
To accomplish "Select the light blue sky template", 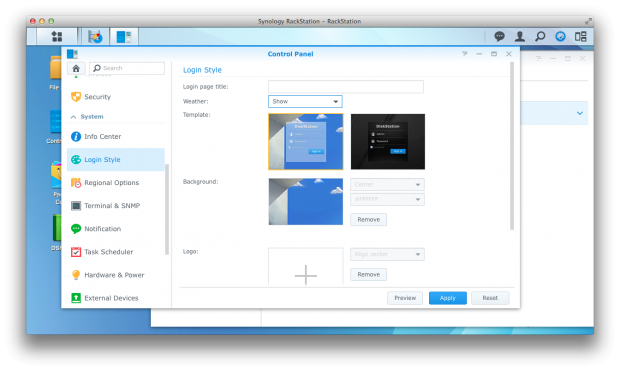I will [306, 142].
